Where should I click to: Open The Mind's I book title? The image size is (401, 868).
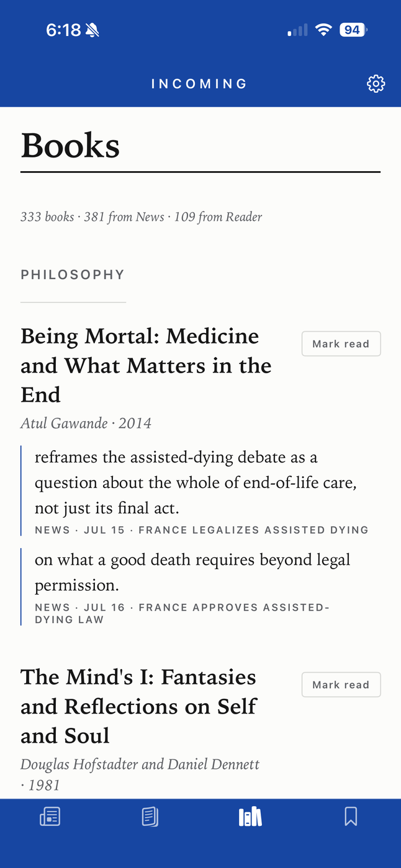(139, 706)
